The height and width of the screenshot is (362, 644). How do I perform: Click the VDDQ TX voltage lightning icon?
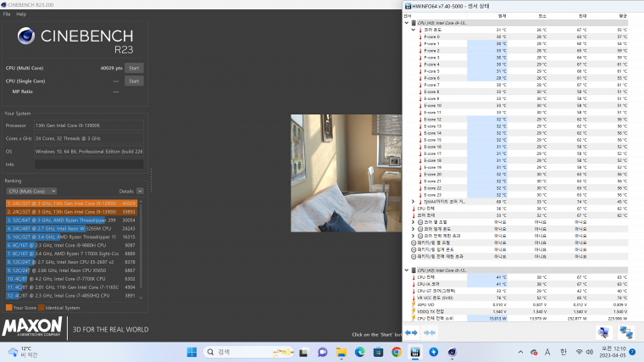click(x=414, y=311)
